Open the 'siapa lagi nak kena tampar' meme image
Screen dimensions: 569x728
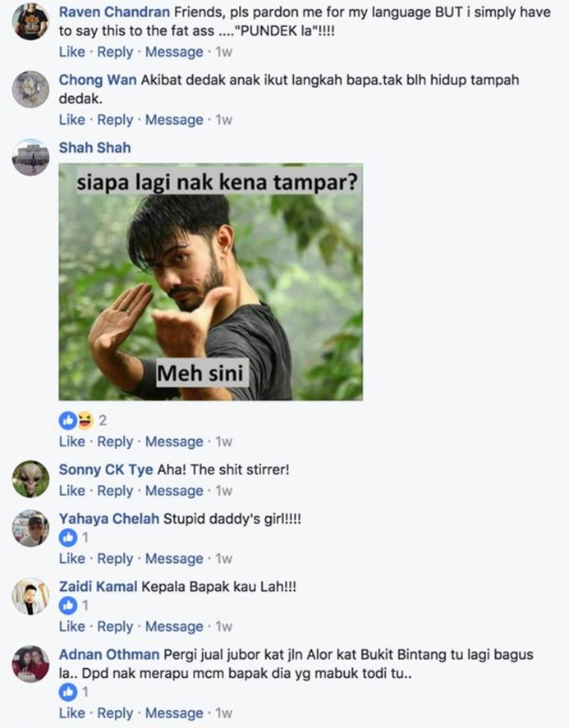210,282
